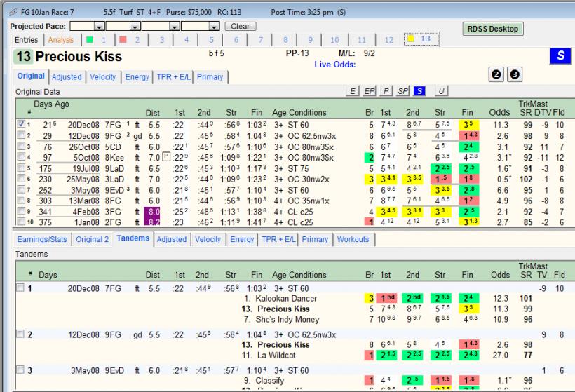The width and height of the screenshot is (575, 392).
Task: Open the first Projected Pace dropdown
Action: [99, 27]
